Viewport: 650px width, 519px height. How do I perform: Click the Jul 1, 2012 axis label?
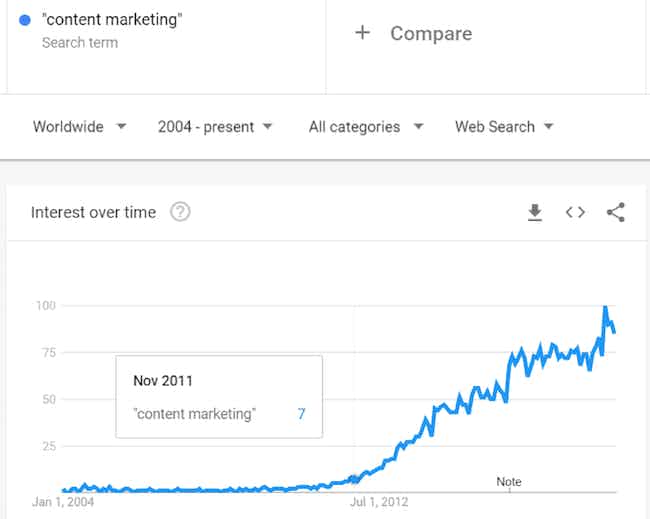379,501
